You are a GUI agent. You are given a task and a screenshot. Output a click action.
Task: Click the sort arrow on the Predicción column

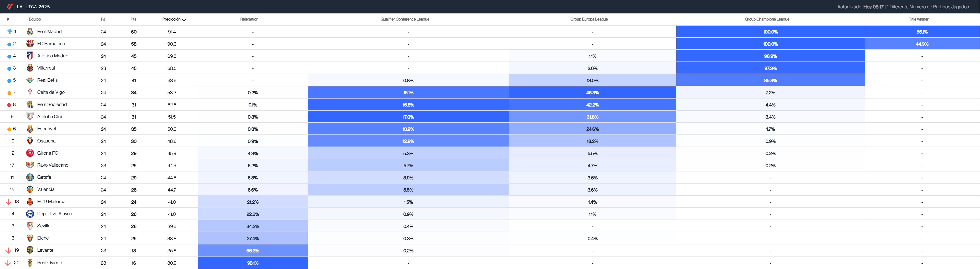click(x=184, y=19)
